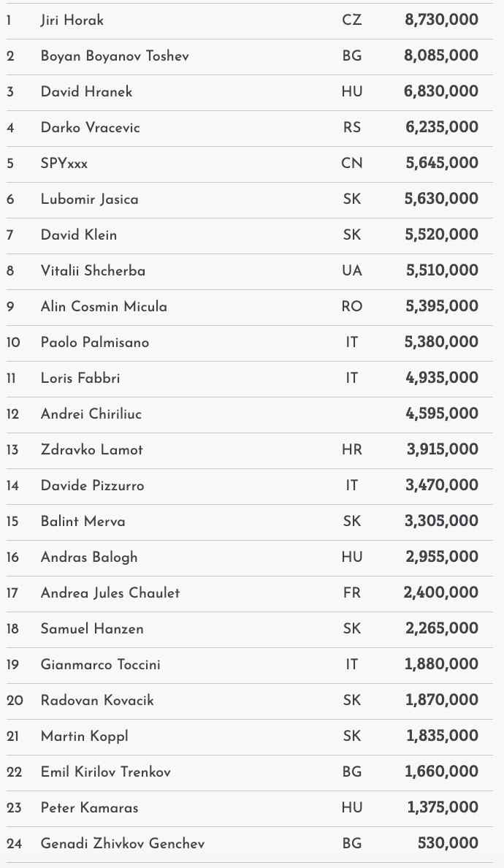Click Vitalii Shcherba's country code UA
Viewport: 504px width, 868px height.
tap(351, 271)
